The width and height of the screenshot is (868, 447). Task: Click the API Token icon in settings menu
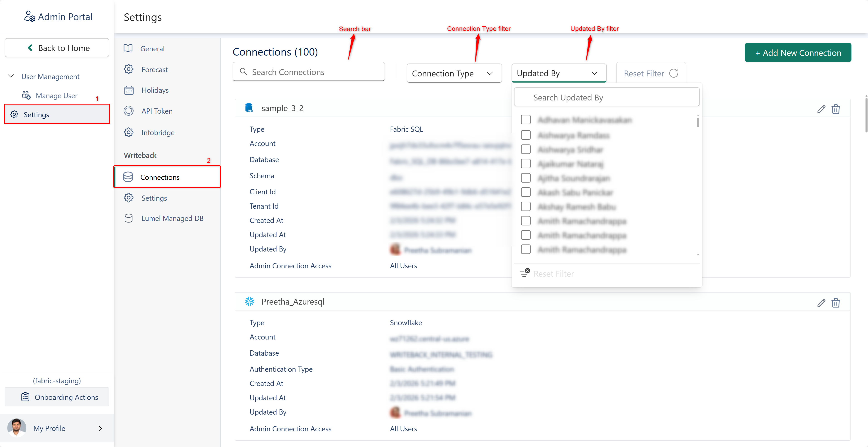point(128,111)
